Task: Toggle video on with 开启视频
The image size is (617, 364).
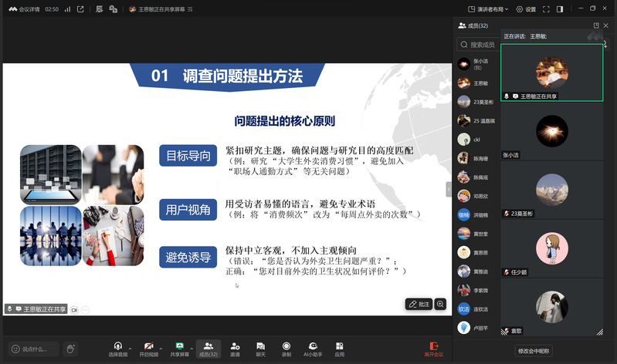Action: [x=148, y=349]
